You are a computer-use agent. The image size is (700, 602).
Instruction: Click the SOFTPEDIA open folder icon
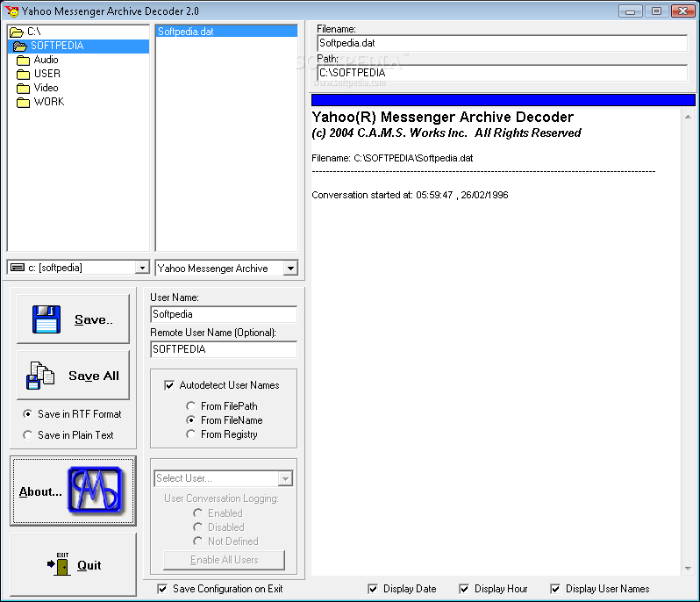pos(20,46)
